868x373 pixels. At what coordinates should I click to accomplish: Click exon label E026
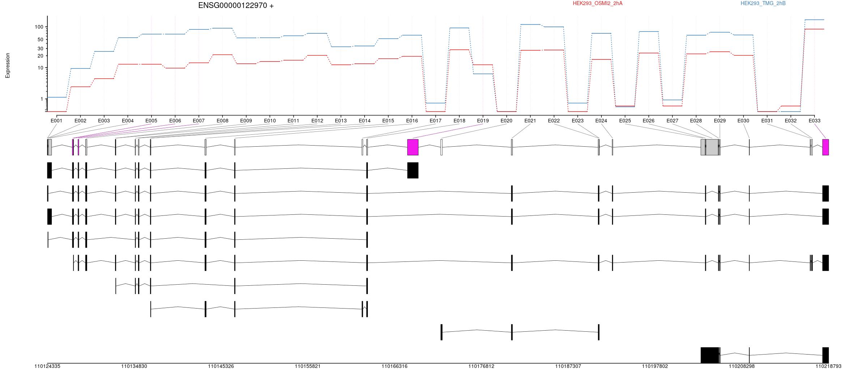tap(648, 121)
